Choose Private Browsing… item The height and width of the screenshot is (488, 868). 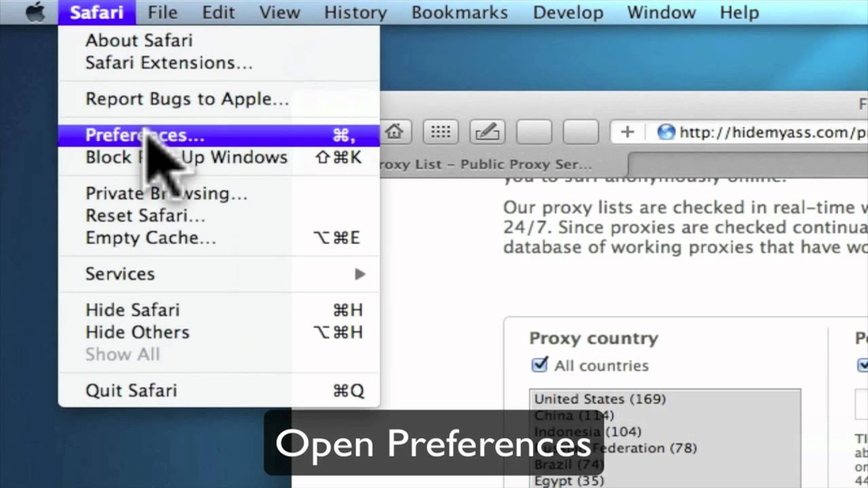[x=219, y=193]
